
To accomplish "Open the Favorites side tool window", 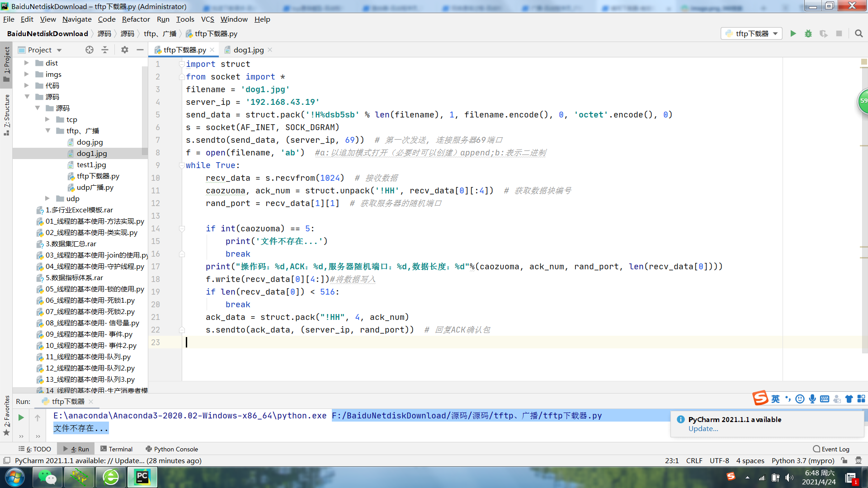I will [6, 415].
